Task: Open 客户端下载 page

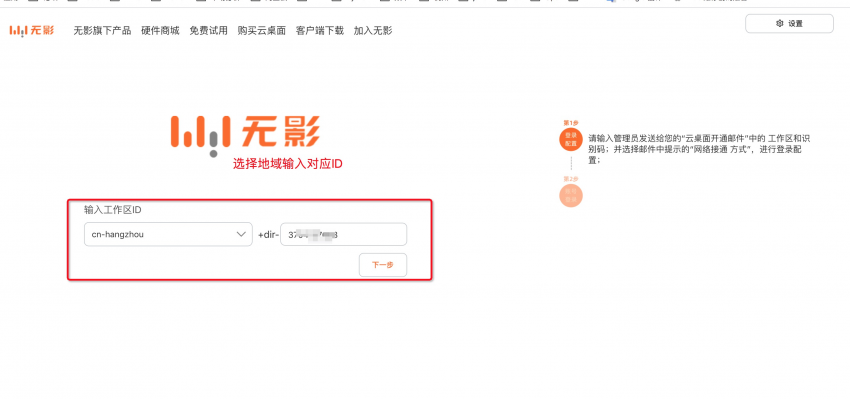Action: [319, 30]
